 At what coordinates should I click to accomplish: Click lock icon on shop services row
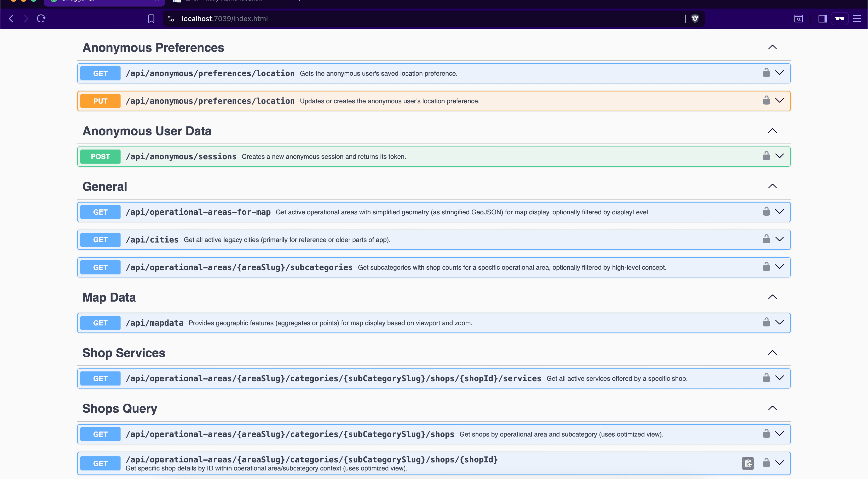pyautogui.click(x=766, y=378)
